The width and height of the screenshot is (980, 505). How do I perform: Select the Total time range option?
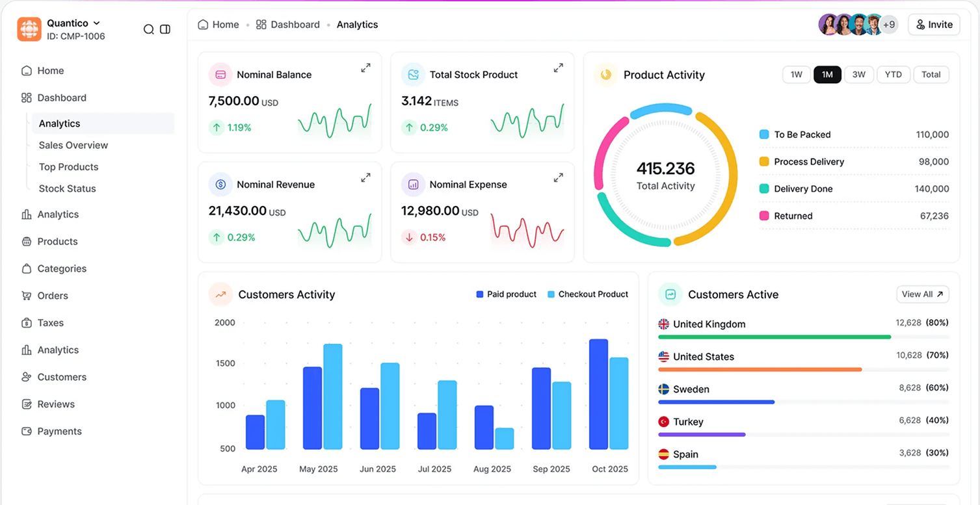click(931, 75)
